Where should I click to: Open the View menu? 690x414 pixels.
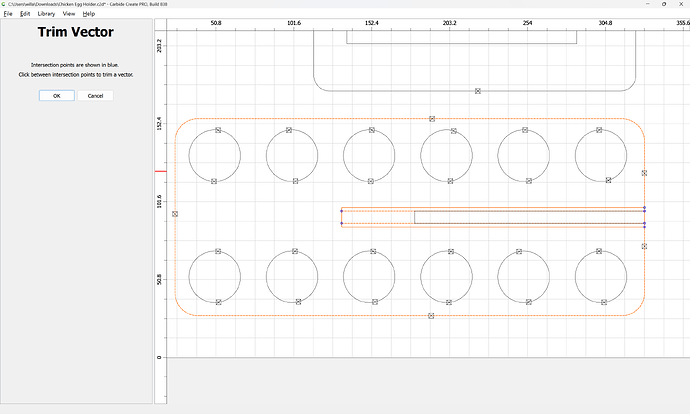(69, 14)
